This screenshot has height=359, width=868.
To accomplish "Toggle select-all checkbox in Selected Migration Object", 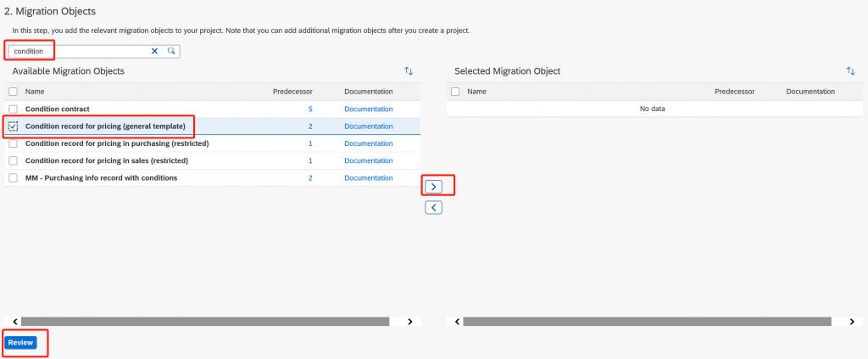I will click(455, 92).
